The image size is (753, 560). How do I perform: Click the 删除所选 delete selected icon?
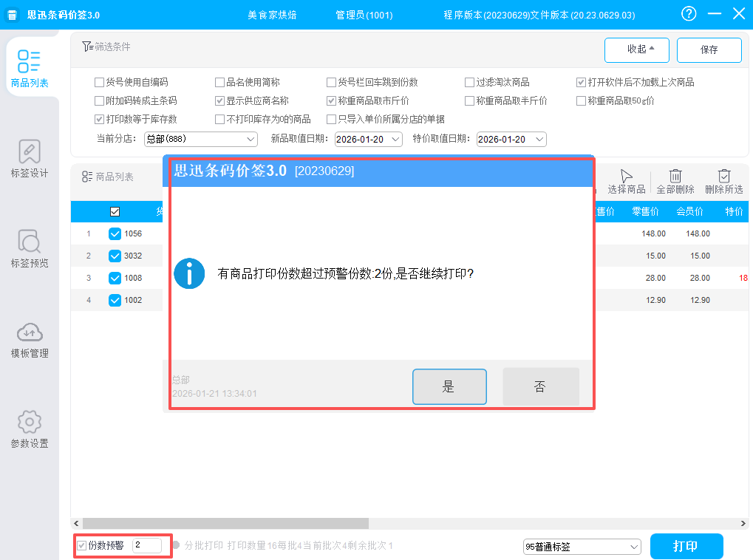click(723, 176)
